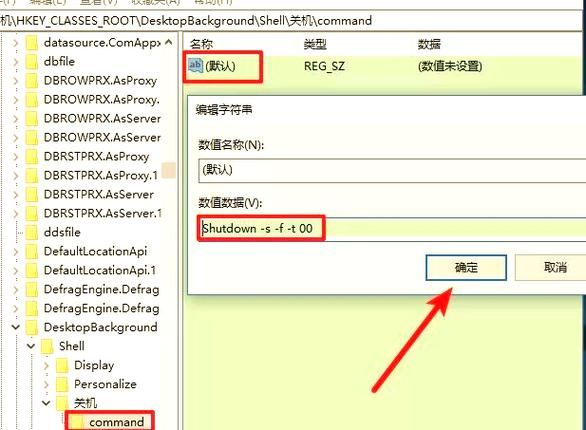586x430 pixels.
Task: Click the ddsfile folder icon
Action: click(x=32, y=232)
